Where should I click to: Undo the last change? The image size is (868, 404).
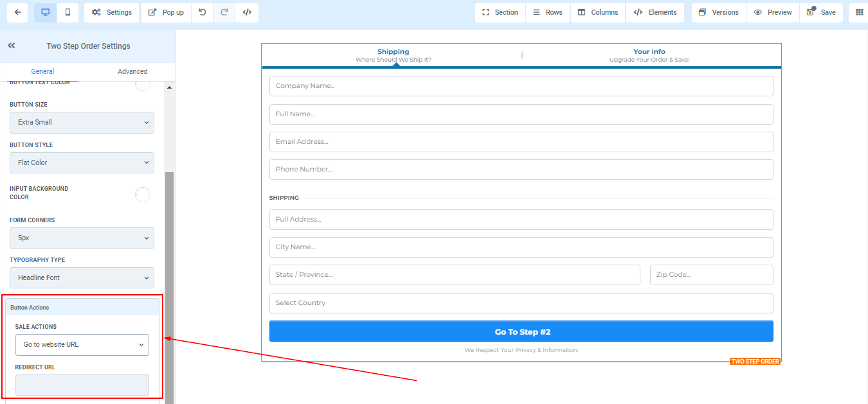(x=202, y=12)
